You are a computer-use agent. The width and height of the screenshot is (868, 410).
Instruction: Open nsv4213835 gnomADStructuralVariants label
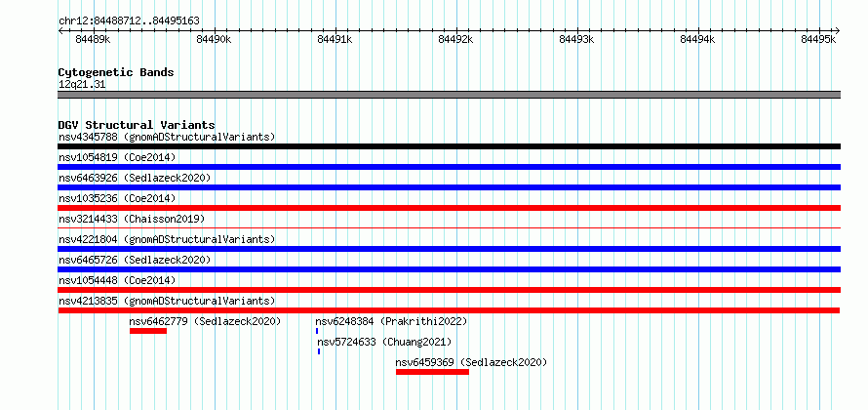click(x=167, y=301)
